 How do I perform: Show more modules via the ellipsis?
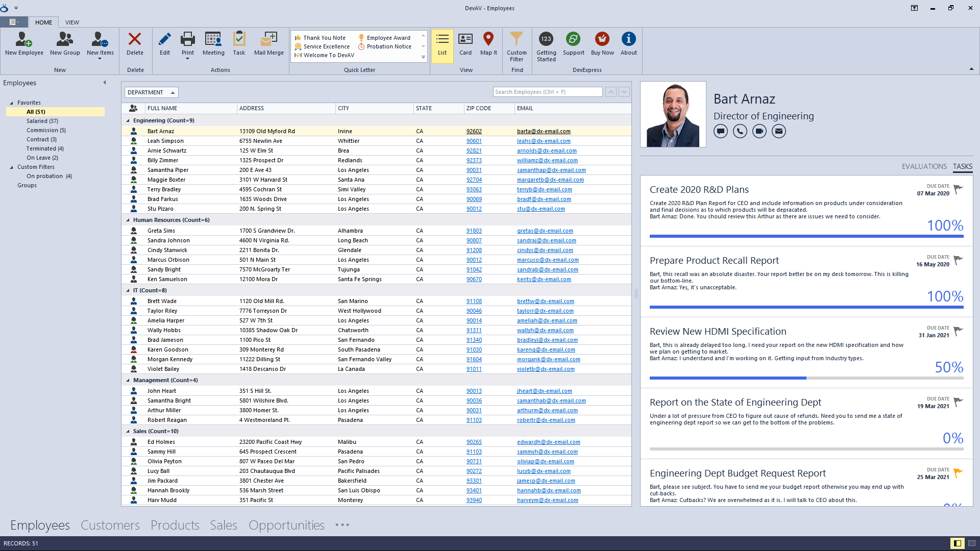coord(342,525)
